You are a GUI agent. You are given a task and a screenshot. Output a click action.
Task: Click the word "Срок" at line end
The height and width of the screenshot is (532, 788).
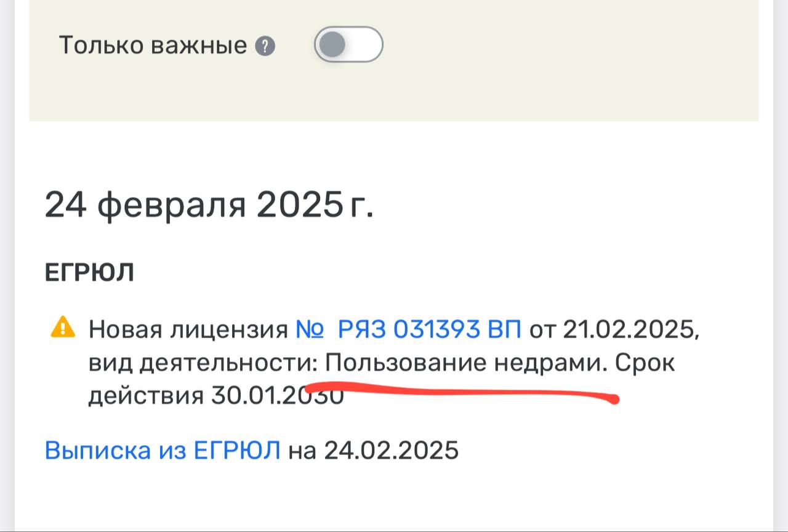point(645,363)
